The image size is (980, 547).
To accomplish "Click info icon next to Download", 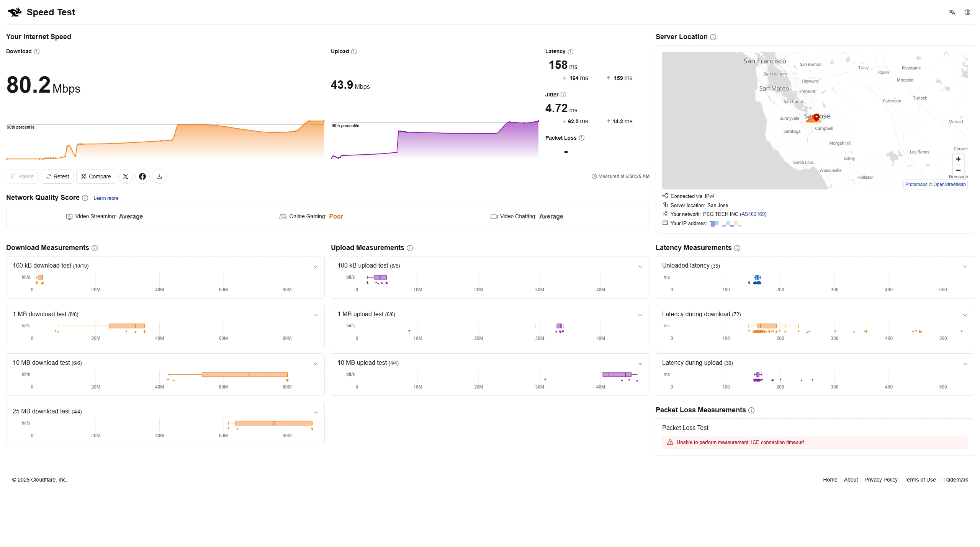I will tap(37, 52).
